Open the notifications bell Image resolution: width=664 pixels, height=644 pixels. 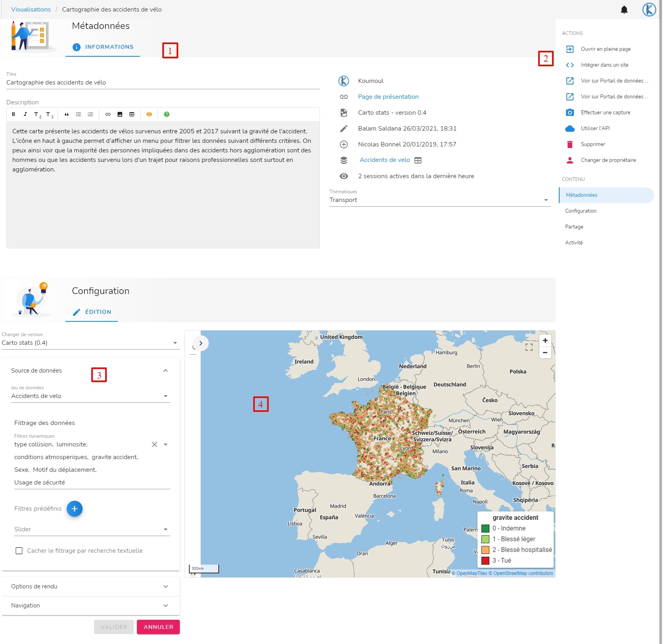coord(624,10)
